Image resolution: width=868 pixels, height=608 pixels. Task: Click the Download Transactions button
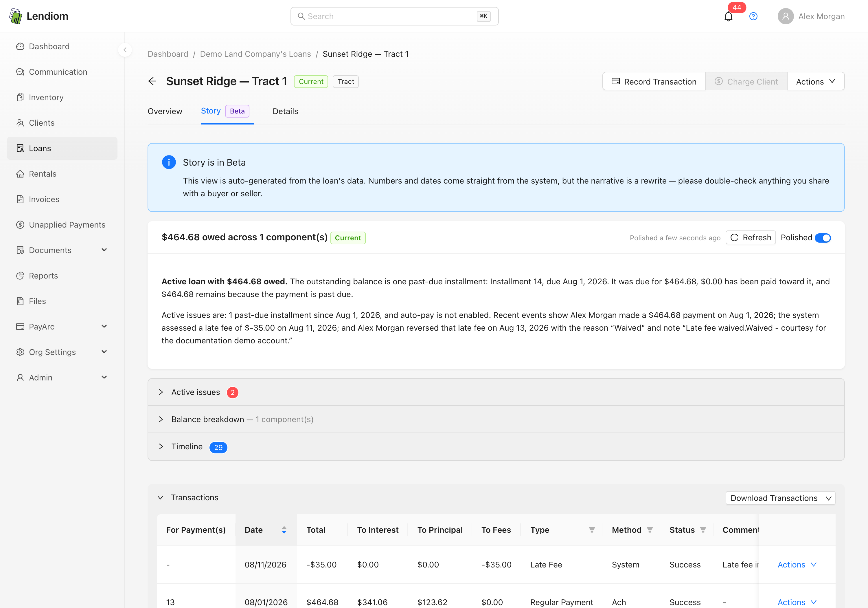pos(774,498)
